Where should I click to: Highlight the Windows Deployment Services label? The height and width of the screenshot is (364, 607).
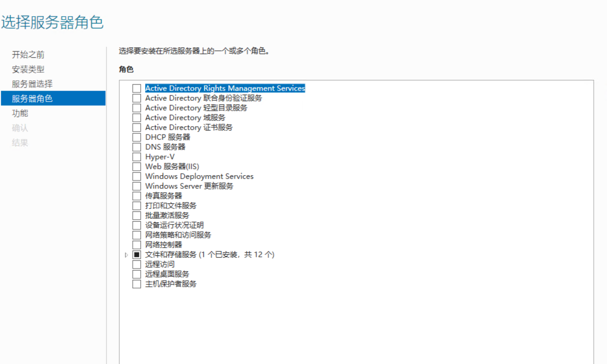[200, 177]
